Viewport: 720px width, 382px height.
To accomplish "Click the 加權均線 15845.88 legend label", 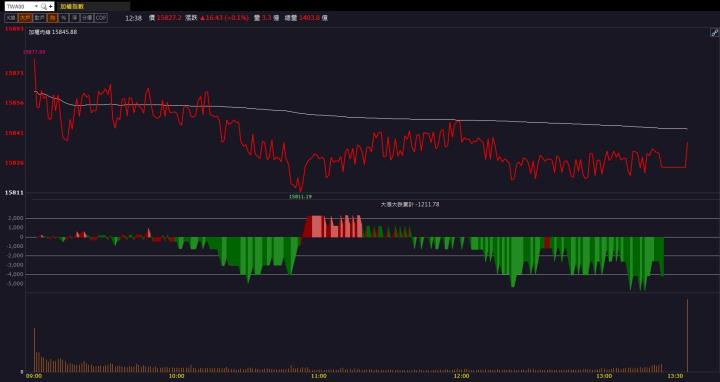I will (53, 32).
